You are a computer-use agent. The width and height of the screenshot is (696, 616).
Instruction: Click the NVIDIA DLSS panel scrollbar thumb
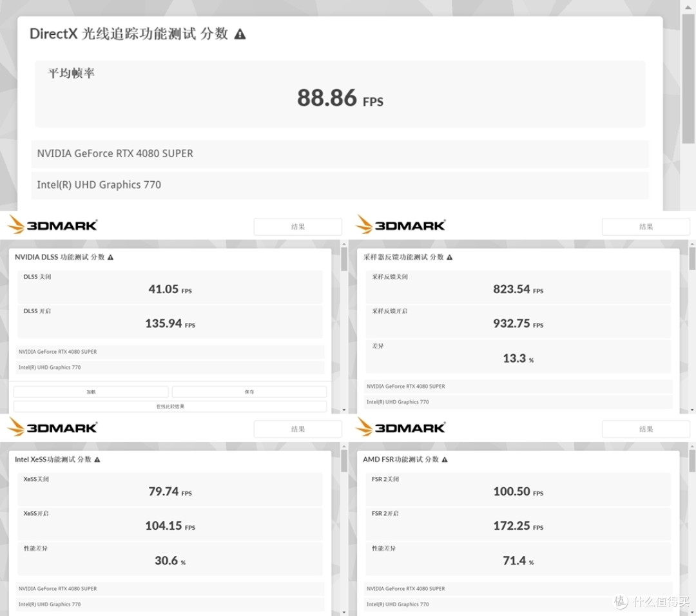click(x=344, y=259)
